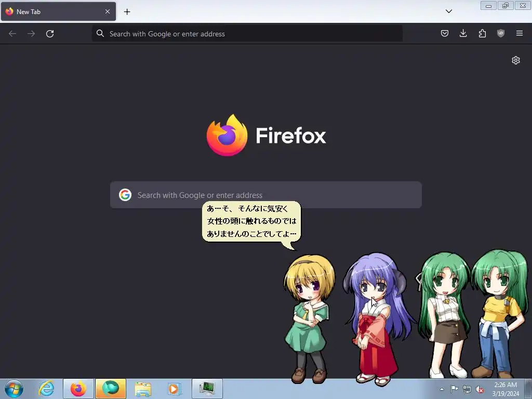532x399 pixels.
Task: Open Action Center flag icon
Action: [454, 389]
